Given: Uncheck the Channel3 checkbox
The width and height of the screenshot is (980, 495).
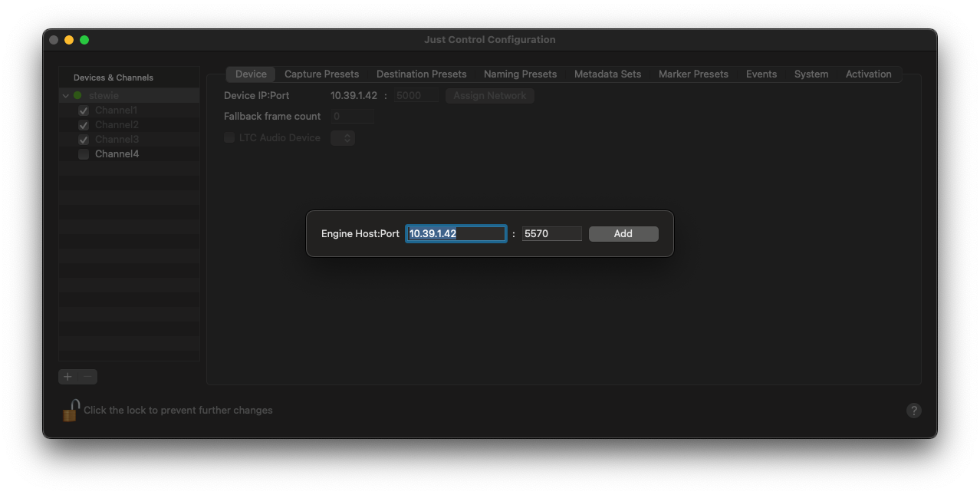Looking at the screenshot, I should [84, 140].
